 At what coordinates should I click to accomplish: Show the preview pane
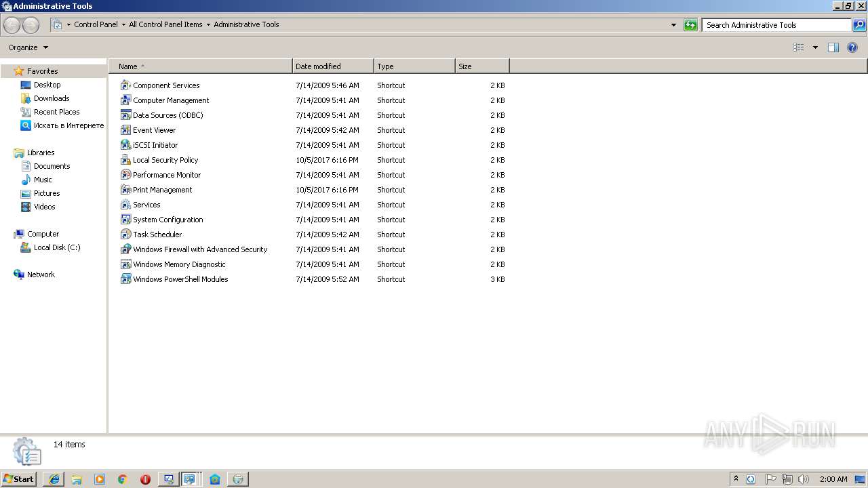point(833,47)
